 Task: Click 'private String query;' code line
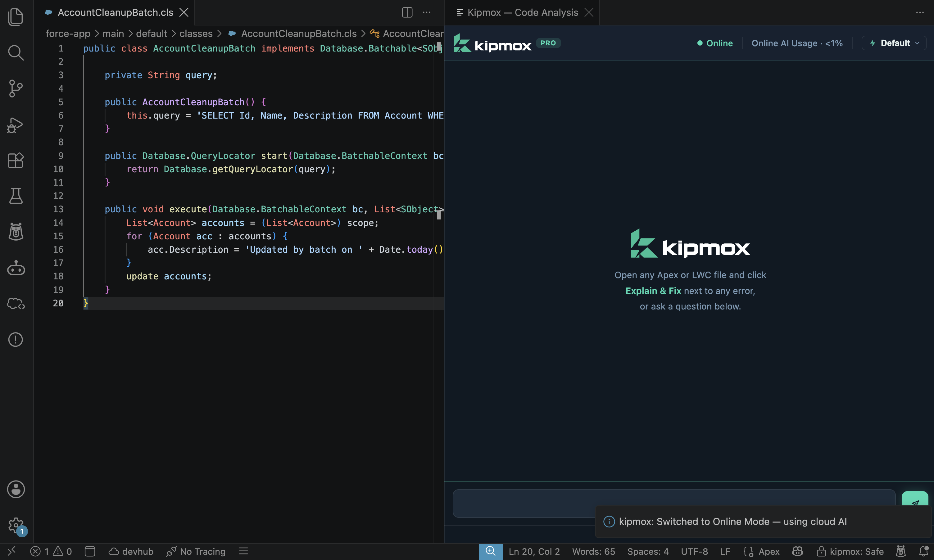[x=161, y=75]
